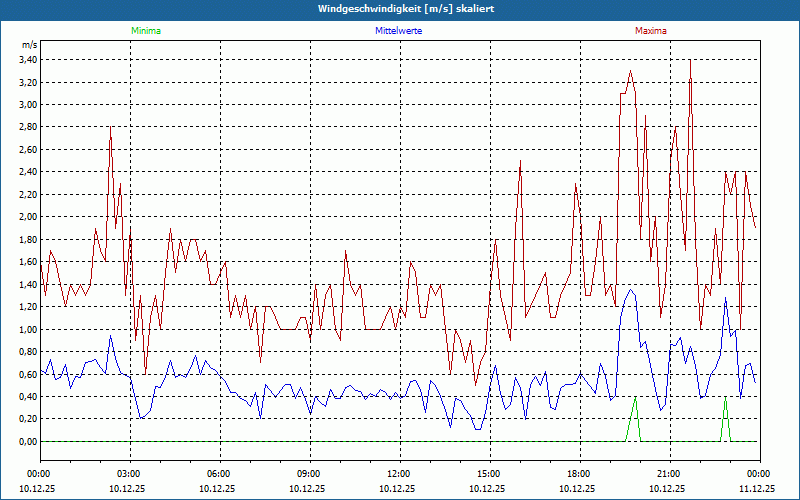Image resolution: width=800 pixels, height=500 pixels.
Task: Click the 3,20 y-axis value
Action: [x=28, y=82]
